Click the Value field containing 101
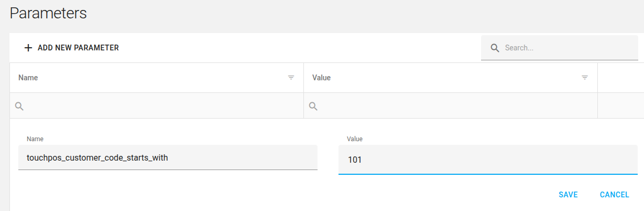Screen dimensions: 644x211 (488, 160)
